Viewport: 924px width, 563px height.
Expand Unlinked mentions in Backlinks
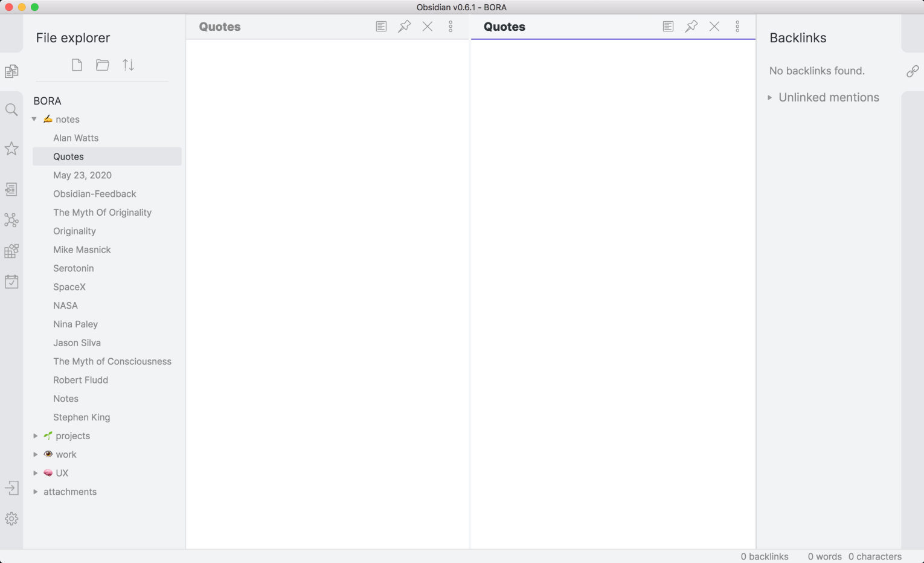pyautogui.click(x=769, y=97)
